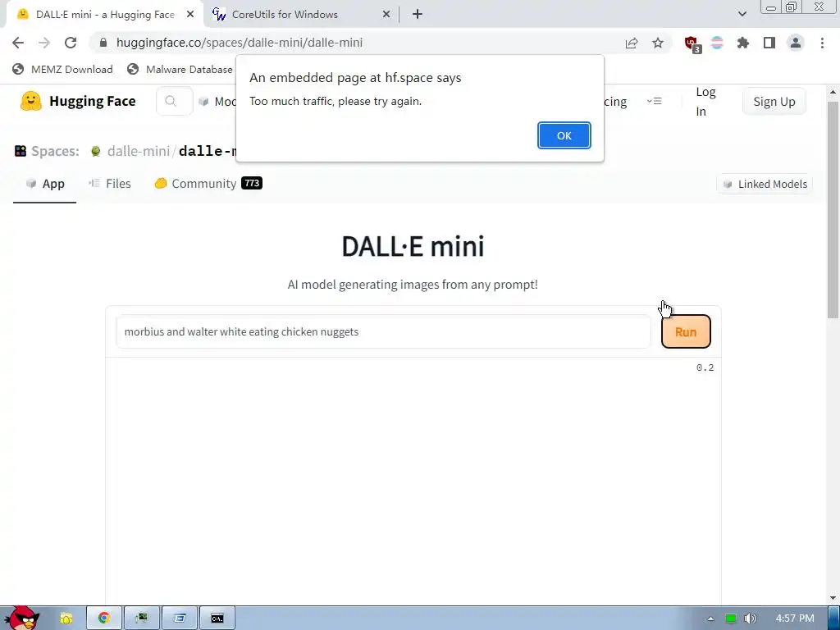Click the browser forward arrow

pos(44,43)
